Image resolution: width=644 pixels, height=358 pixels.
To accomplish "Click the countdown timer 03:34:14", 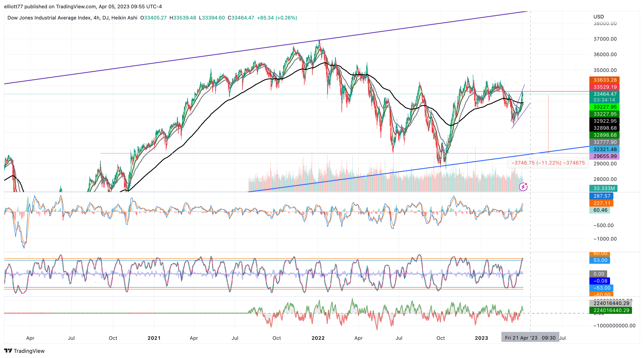I will (604, 100).
